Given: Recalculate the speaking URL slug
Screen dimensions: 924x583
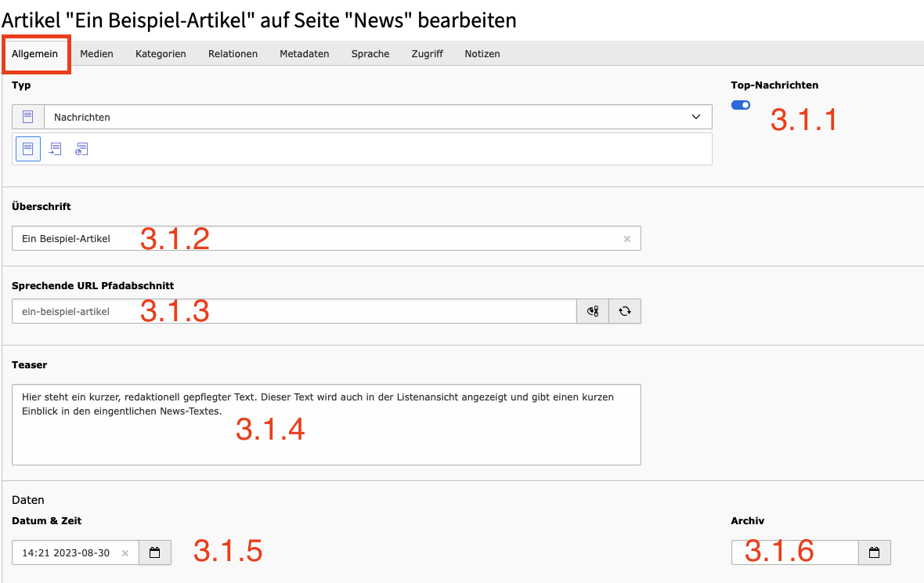Looking at the screenshot, I should pyautogui.click(x=625, y=311).
